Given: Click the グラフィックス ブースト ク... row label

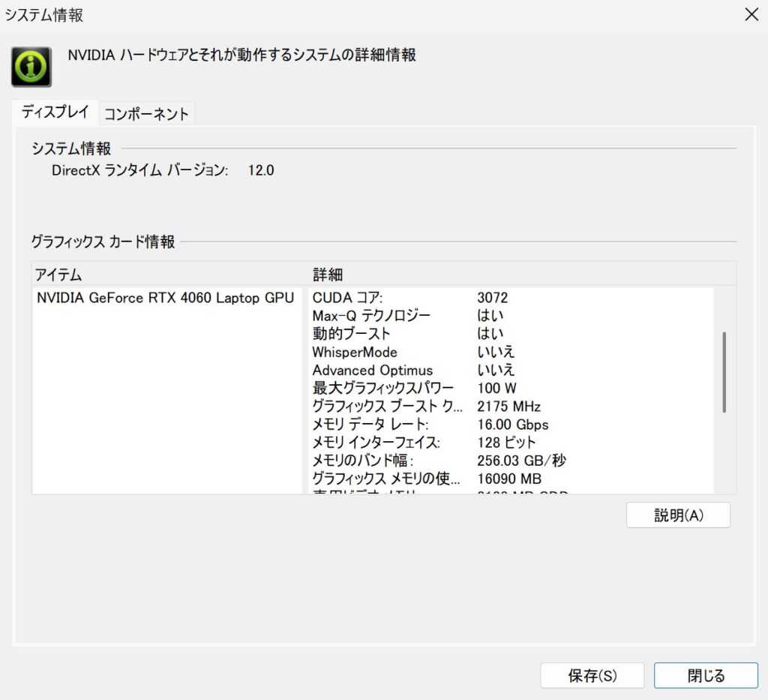Looking at the screenshot, I should [387, 406].
